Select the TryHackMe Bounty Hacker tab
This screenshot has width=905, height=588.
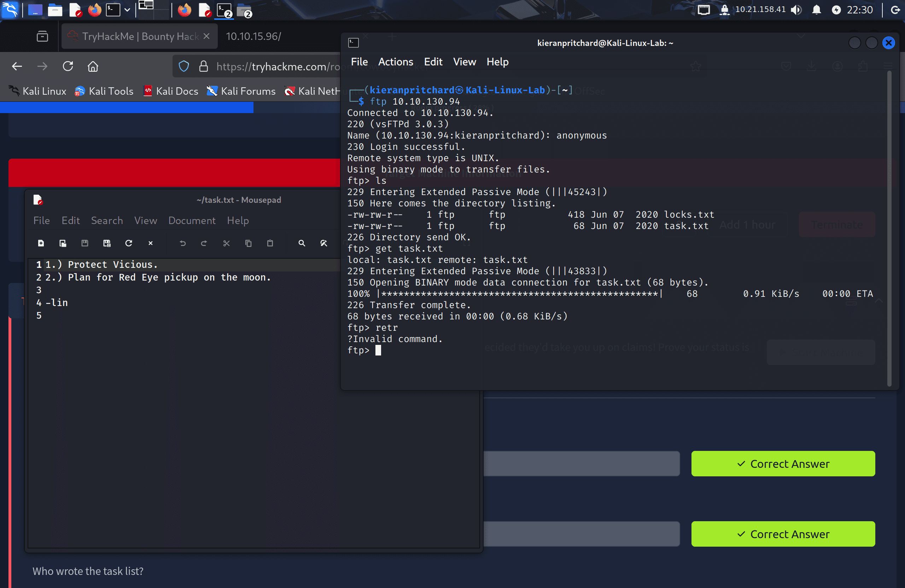coord(139,36)
